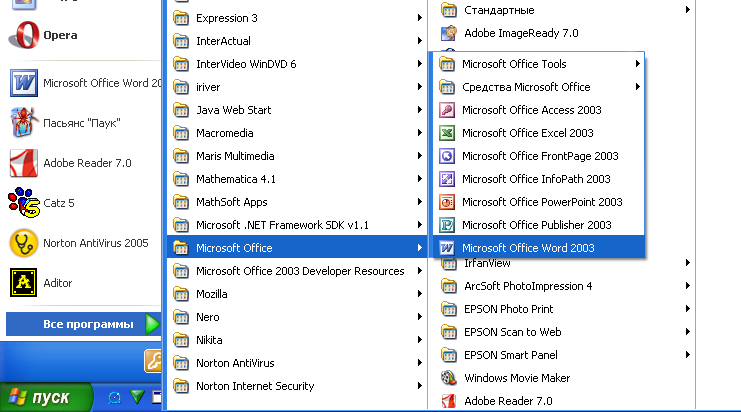Select the highlighted Microsoft Office folder entry

click(297, 248)
